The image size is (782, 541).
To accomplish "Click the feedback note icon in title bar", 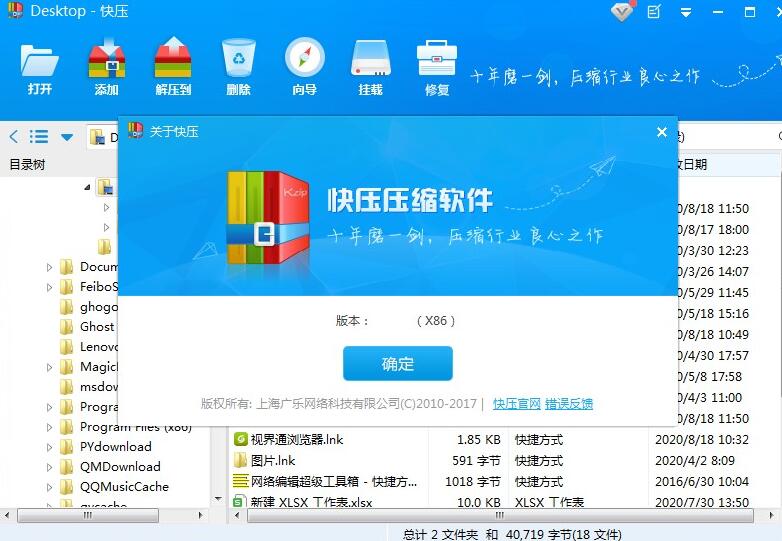I will point(654,11).
